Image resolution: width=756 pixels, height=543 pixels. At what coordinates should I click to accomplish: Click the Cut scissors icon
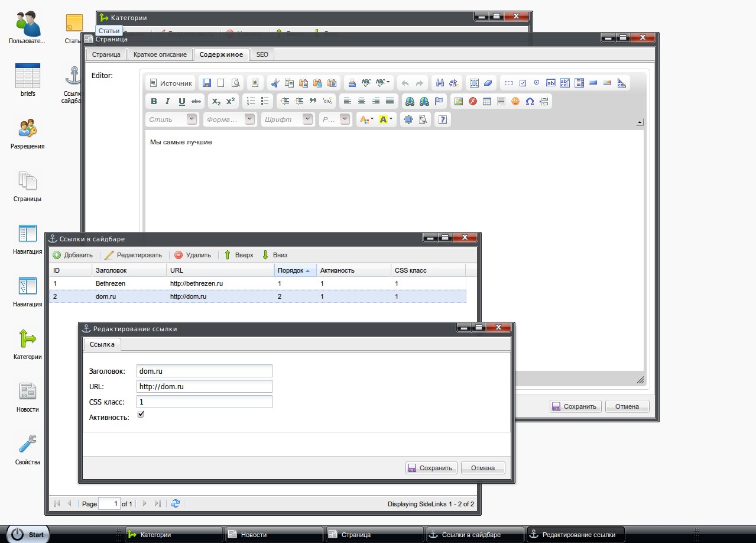pos(275,83)
